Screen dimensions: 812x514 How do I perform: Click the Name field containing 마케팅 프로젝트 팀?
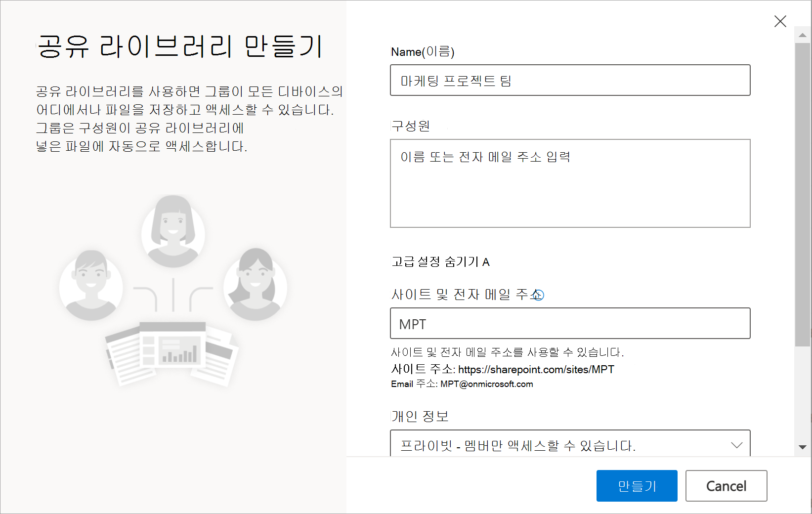click(x=570, y=80)
